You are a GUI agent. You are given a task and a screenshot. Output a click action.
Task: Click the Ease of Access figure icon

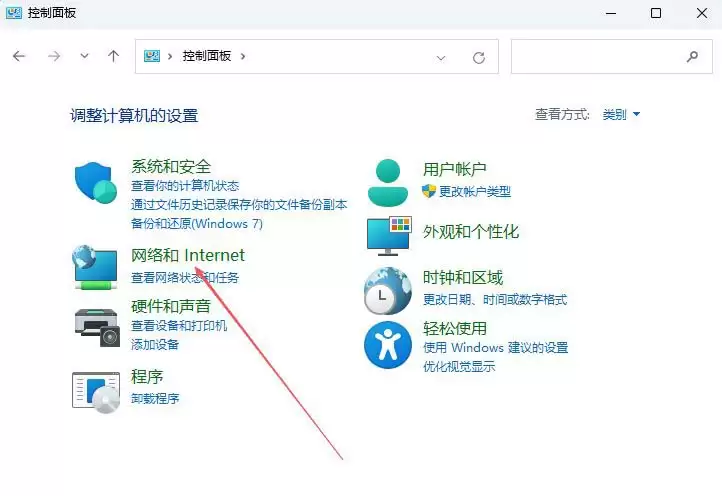387,345
